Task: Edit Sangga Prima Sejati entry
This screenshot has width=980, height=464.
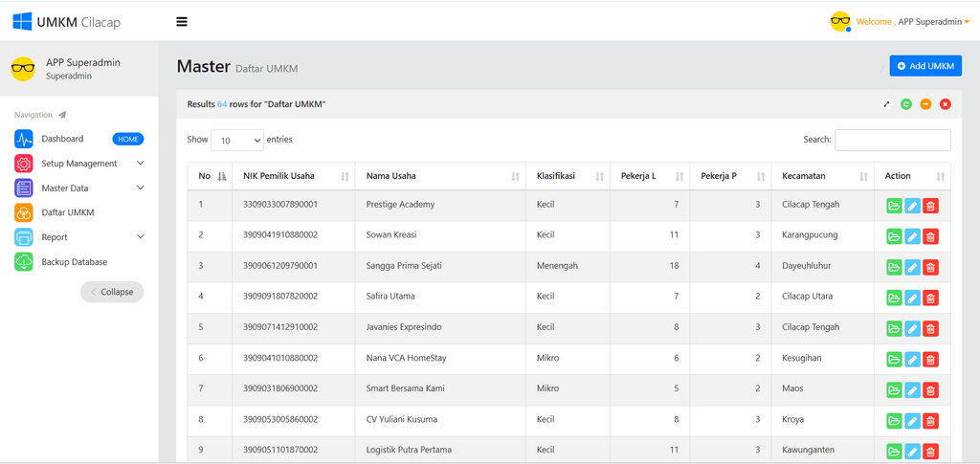Action: pos(912,267)
